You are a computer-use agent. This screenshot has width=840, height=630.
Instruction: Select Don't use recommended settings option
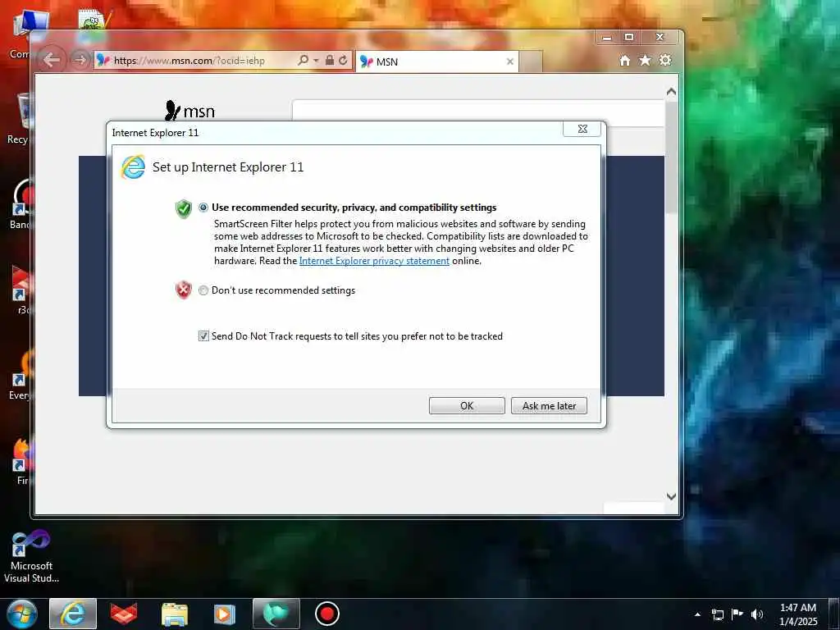coord(203,290)
